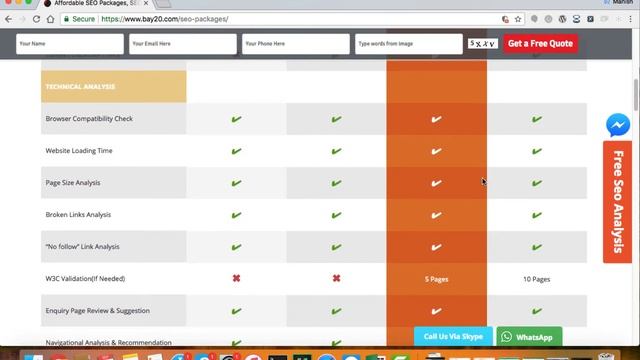Open the Free Seo Analysis side tab
Screen dimensions: 640x360
(x=618, y=202)
